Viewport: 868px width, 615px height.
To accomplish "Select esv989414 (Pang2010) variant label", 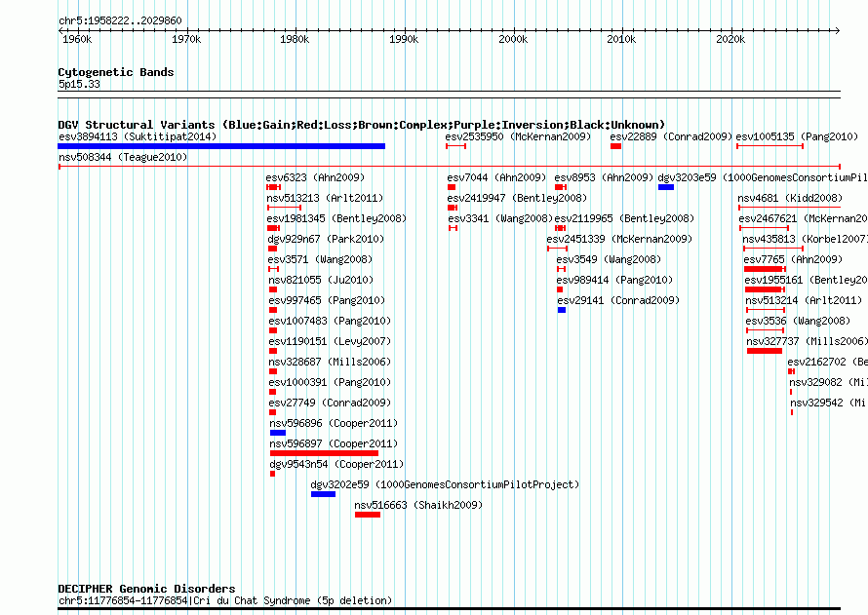I will point(615,280).
